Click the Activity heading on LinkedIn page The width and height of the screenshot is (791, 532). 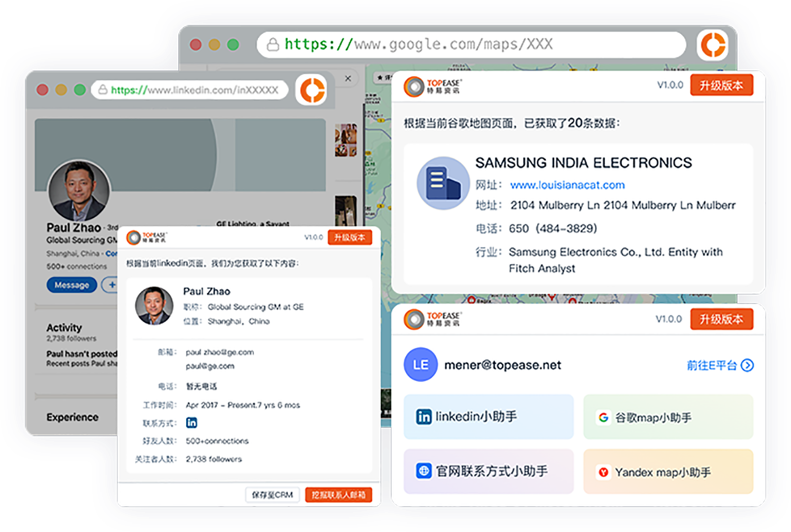64,328
